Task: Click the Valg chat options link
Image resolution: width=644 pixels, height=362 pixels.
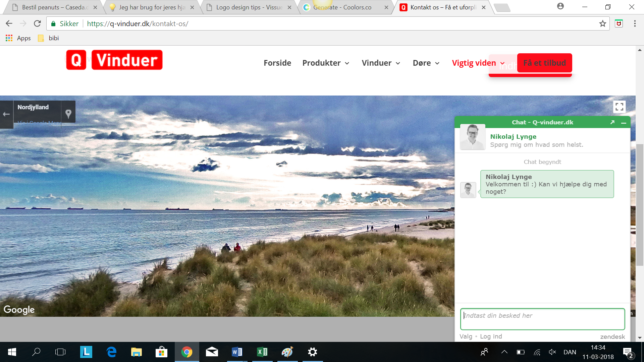Action: [466, 336]
